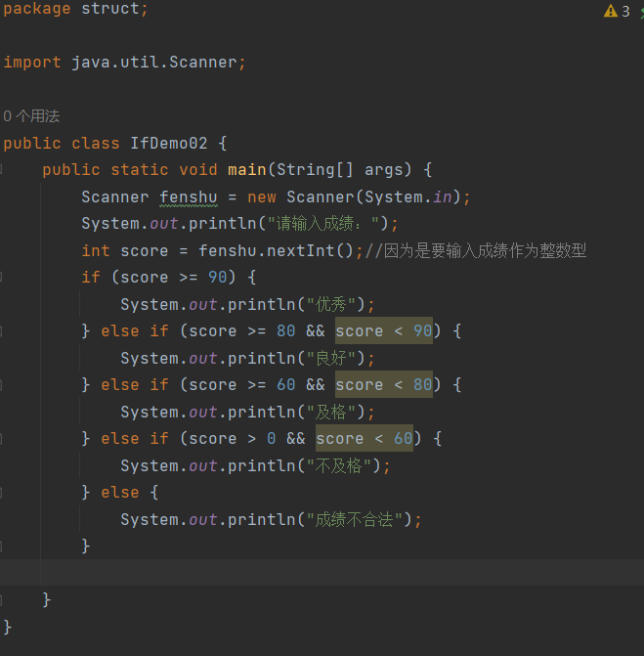Click the number 0 in 'score > 0'

(271, 438)
